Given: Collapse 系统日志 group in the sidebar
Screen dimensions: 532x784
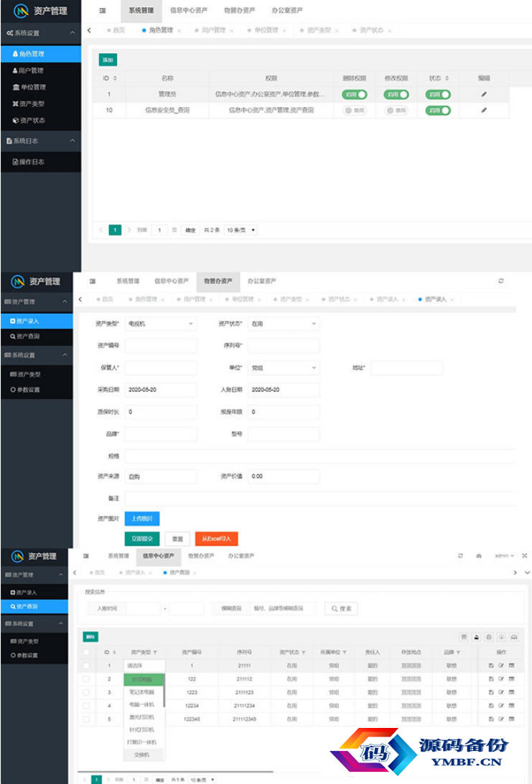Looking at the screenshot, I should pos(40,141).
